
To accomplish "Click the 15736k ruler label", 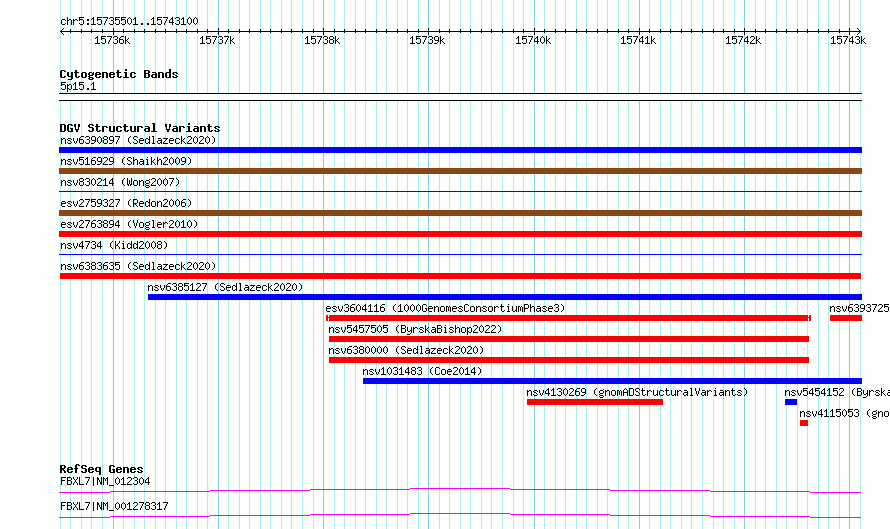I will (x=112, y=40).
